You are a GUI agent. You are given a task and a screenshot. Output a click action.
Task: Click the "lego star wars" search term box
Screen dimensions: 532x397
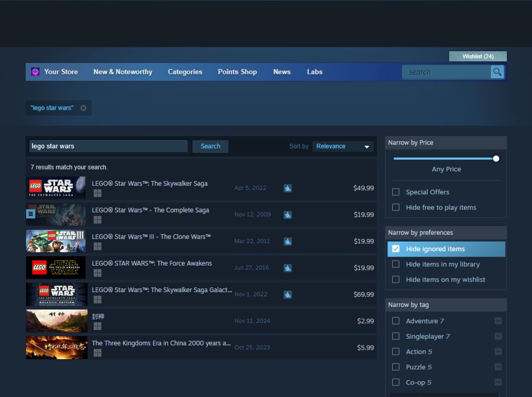pyautogui.click(x=108, y=146)
